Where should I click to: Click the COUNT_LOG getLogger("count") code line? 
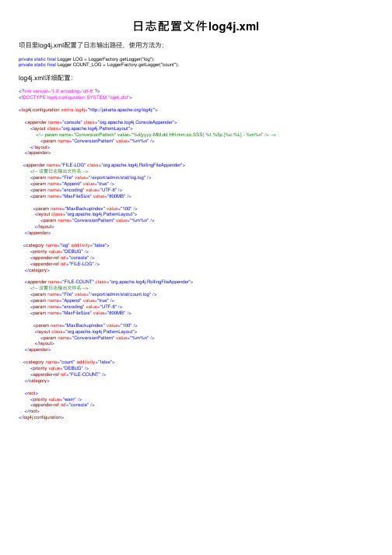[99, 65]
